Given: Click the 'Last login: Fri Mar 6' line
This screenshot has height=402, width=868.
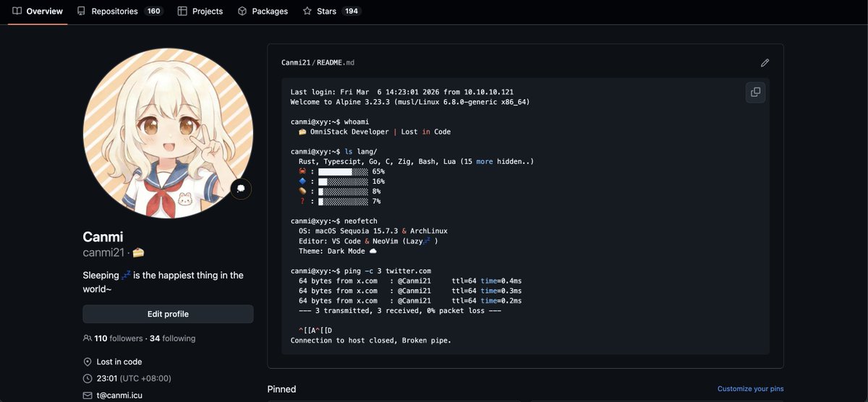Looking at the screenshot, I should 402,92.
